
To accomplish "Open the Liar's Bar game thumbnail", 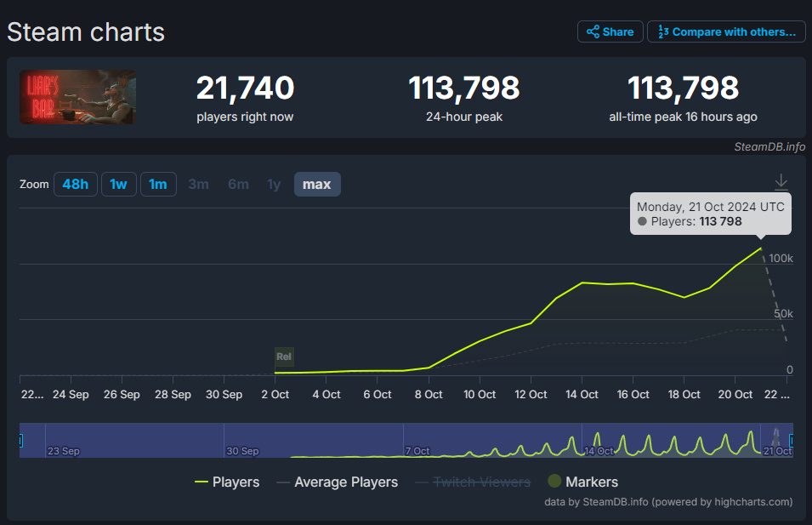I will point(77,97).
